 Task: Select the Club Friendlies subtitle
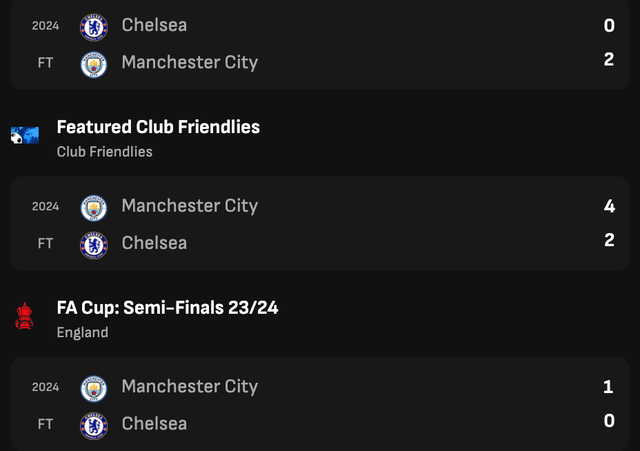point(104,152)
